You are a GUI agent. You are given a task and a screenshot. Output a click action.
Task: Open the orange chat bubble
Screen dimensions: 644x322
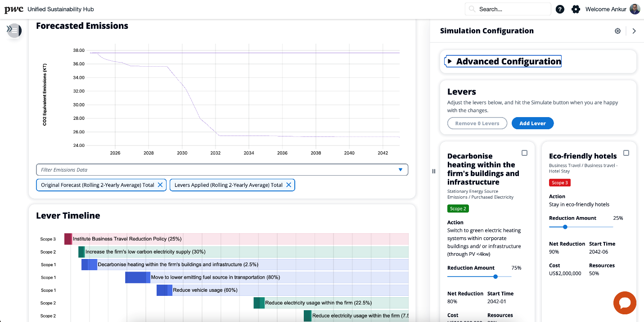(625, 303)
